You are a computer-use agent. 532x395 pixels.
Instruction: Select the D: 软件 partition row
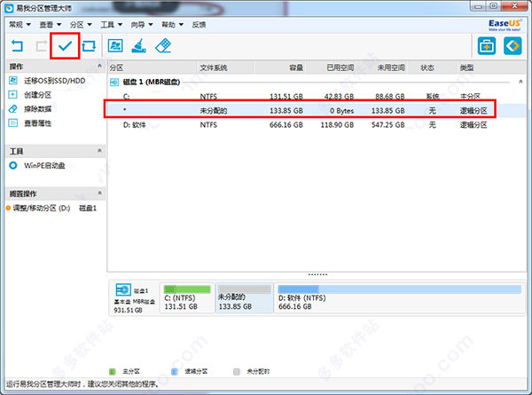[x=317, y=124]
